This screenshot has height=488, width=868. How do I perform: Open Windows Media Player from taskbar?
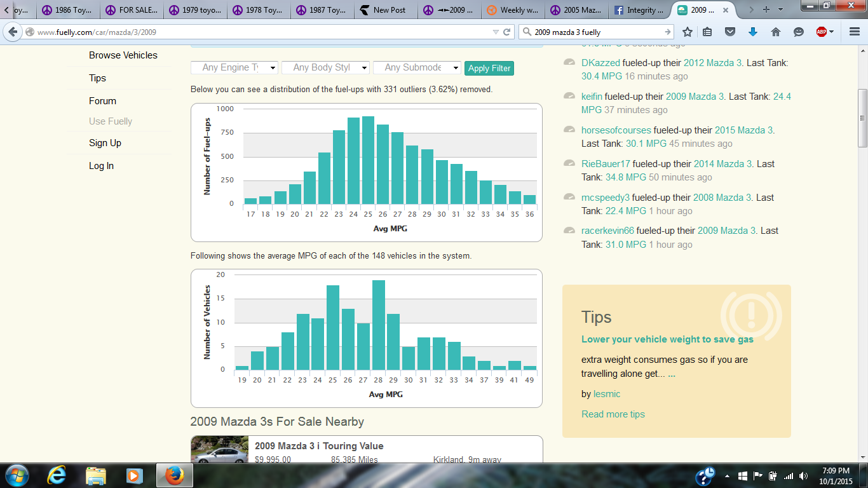click(x=133, y=475)
